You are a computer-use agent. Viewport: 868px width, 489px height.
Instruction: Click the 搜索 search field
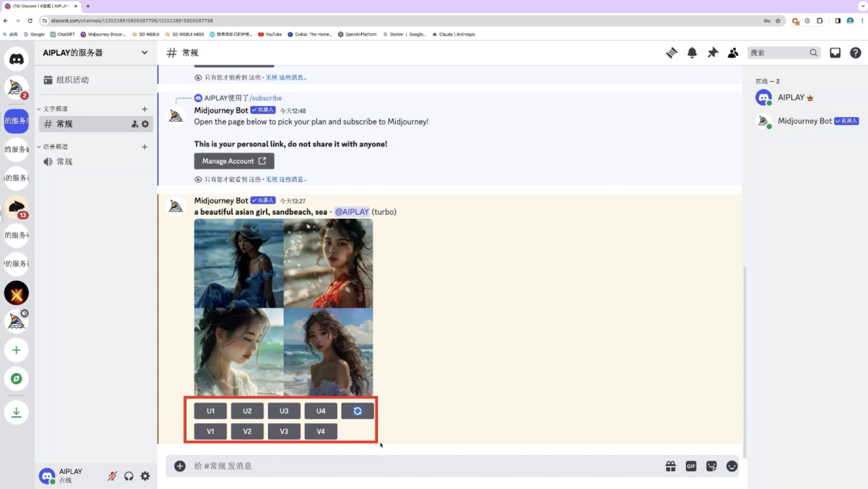[x=783, y=53]
